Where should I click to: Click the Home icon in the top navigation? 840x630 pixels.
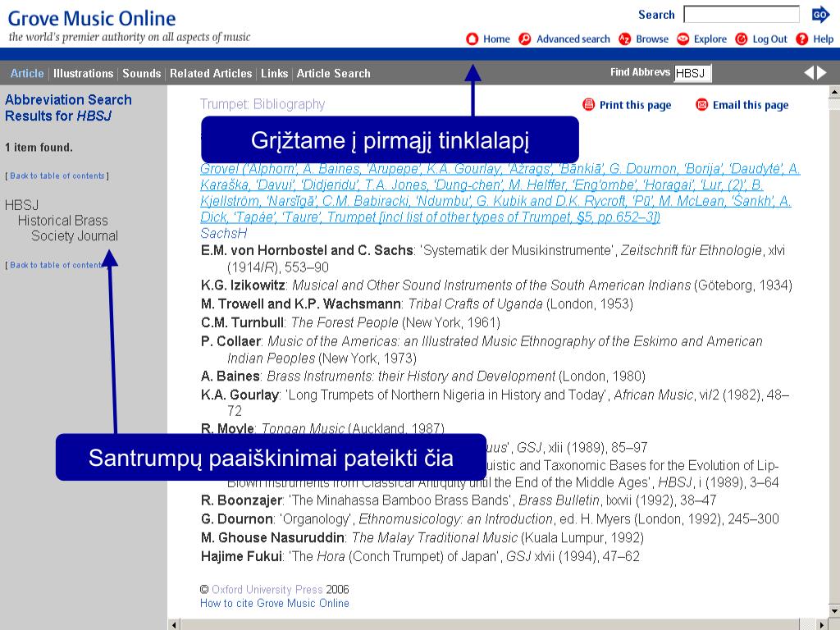472,39
